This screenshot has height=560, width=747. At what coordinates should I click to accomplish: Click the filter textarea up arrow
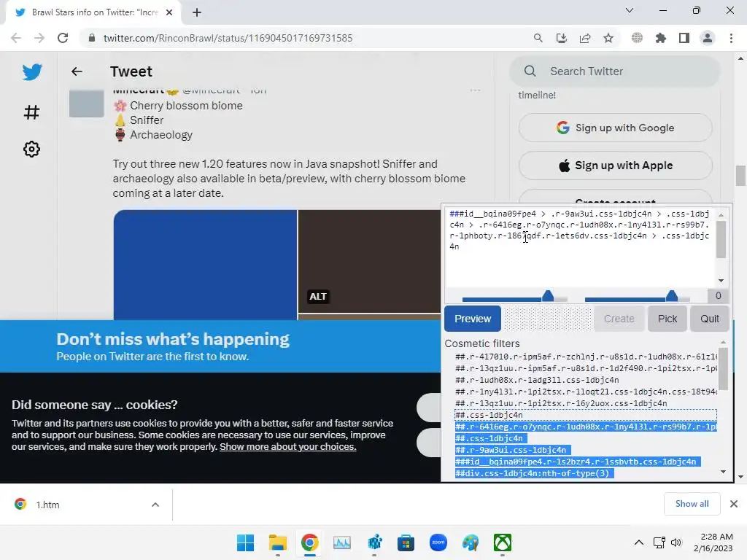(721, 215)
